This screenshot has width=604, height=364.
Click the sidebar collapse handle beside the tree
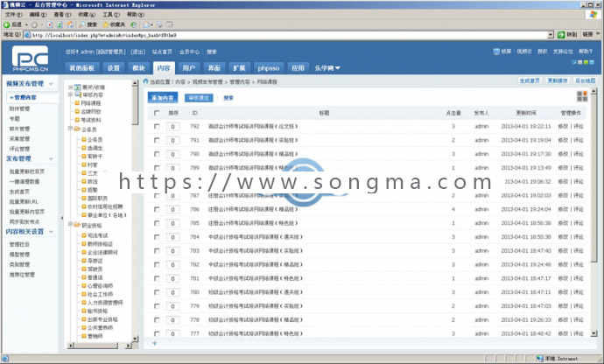tap(61, 218)
